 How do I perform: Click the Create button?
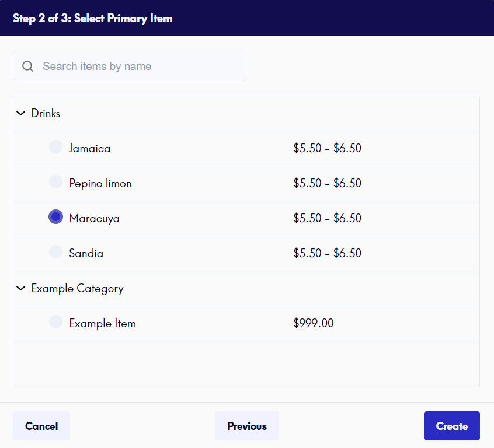pyautogui.click(x=452, y=426)
